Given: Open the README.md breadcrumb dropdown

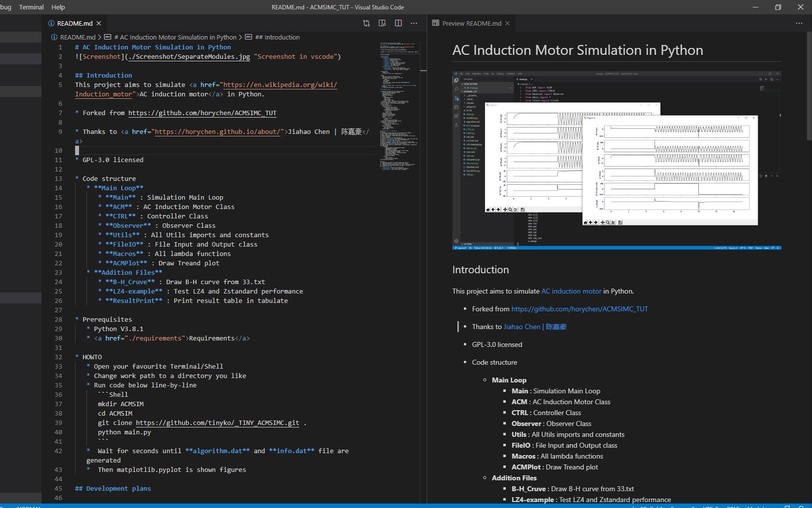Looking at the screenshot, I should 78,37.
